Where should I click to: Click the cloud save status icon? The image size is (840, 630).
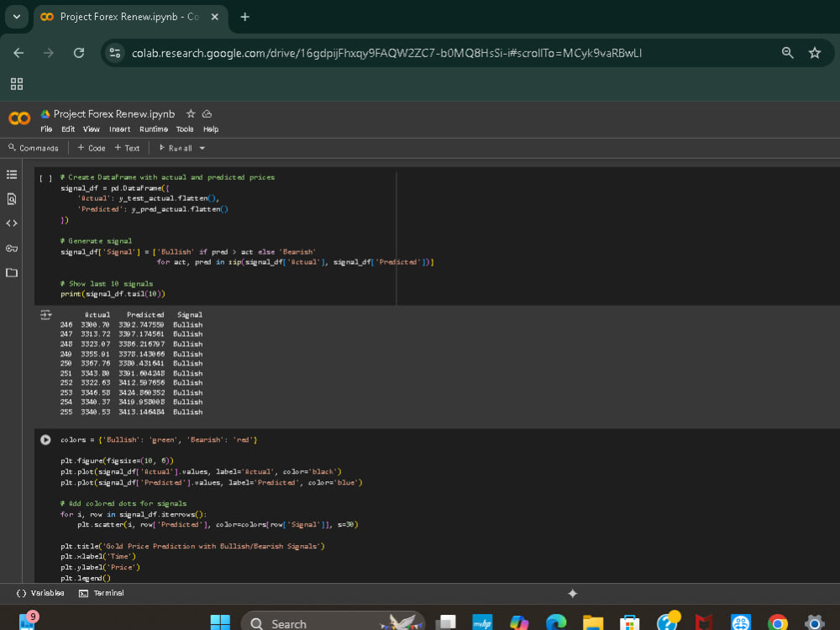(207, 113)
